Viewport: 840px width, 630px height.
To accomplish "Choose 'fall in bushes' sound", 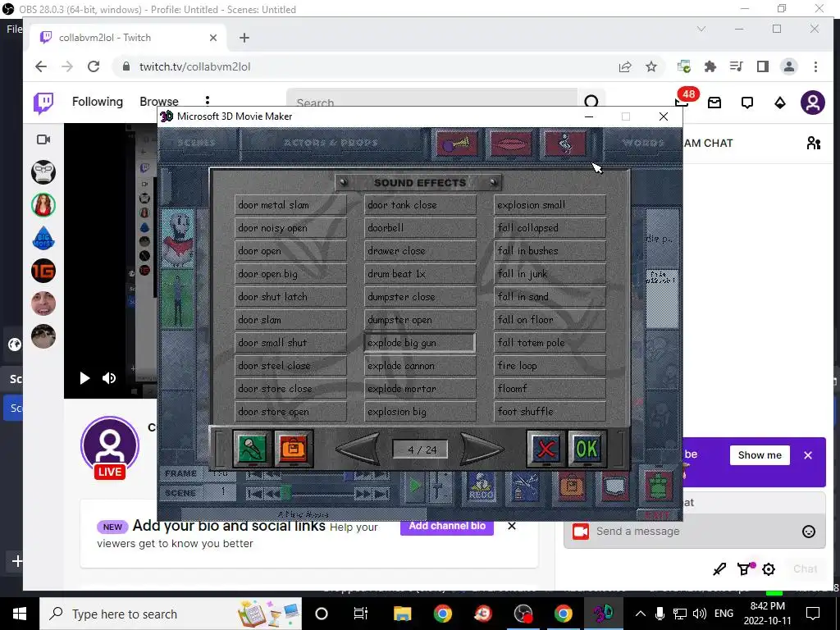I will 550,251.
